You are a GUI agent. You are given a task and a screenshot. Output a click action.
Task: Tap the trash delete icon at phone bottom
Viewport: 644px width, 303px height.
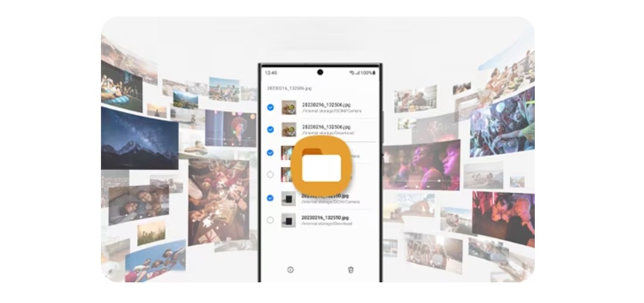[351, 270]
